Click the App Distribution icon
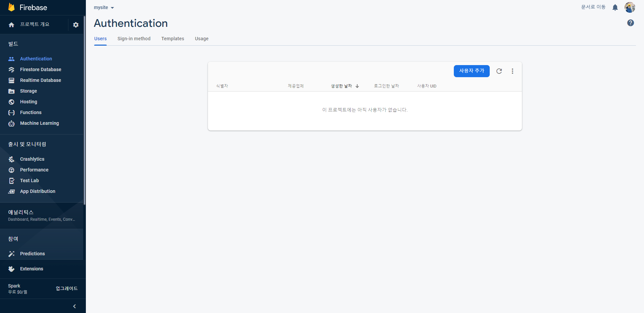 point(11,192)
